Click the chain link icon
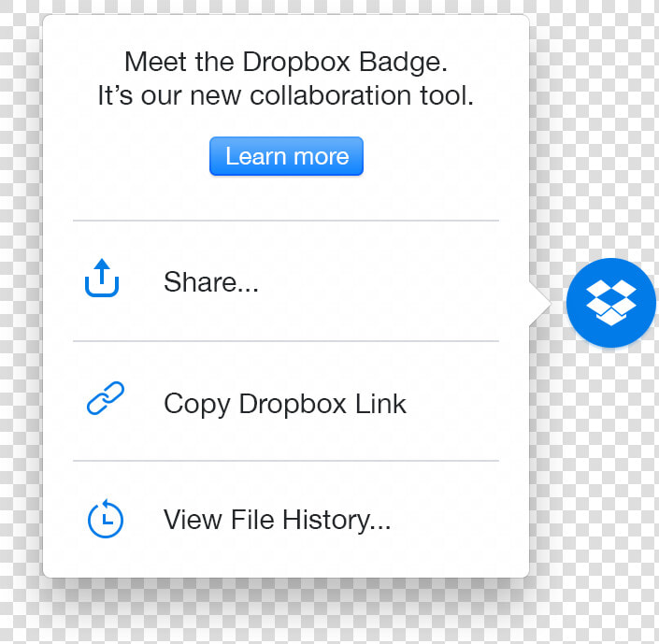Image resolution: width=659 pixels, height=644 pixels. 106,398
